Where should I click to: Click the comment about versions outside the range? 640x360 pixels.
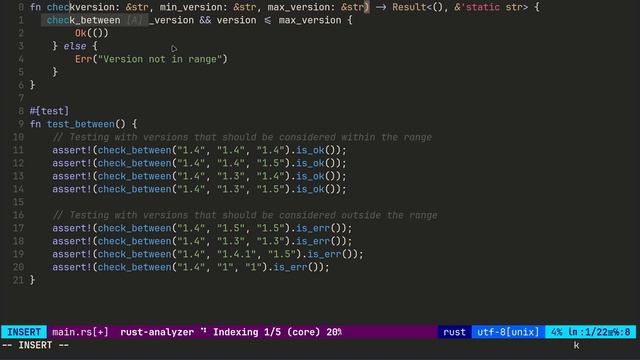(x=245, y=215)
